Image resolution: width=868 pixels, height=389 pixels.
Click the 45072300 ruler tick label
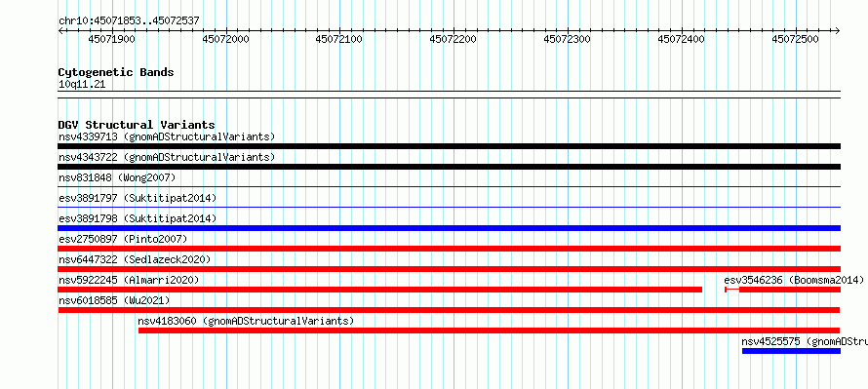[567, 39]
